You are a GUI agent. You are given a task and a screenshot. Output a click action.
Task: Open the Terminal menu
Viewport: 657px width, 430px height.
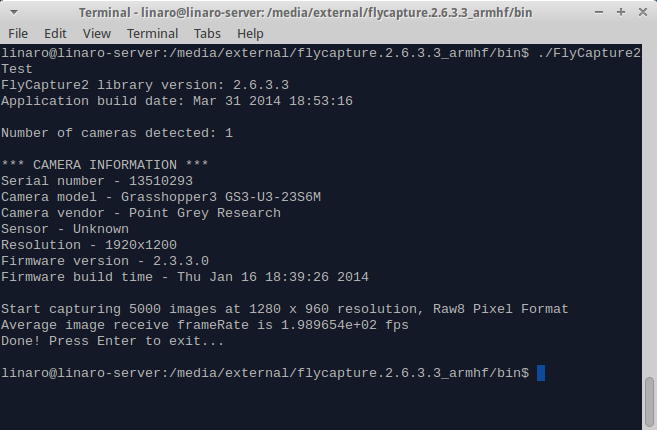pyautogui.click(x=153, y=34)
